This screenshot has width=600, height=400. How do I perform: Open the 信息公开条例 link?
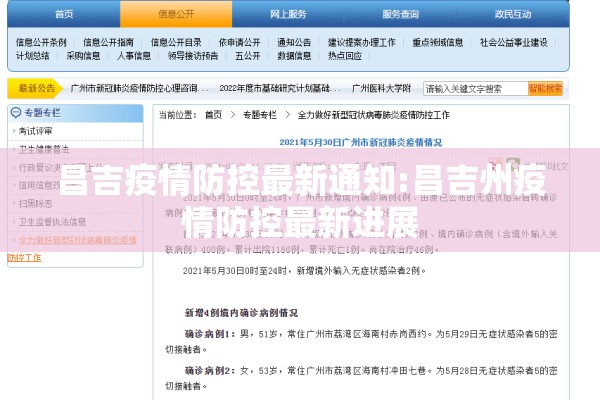[41, 42]
